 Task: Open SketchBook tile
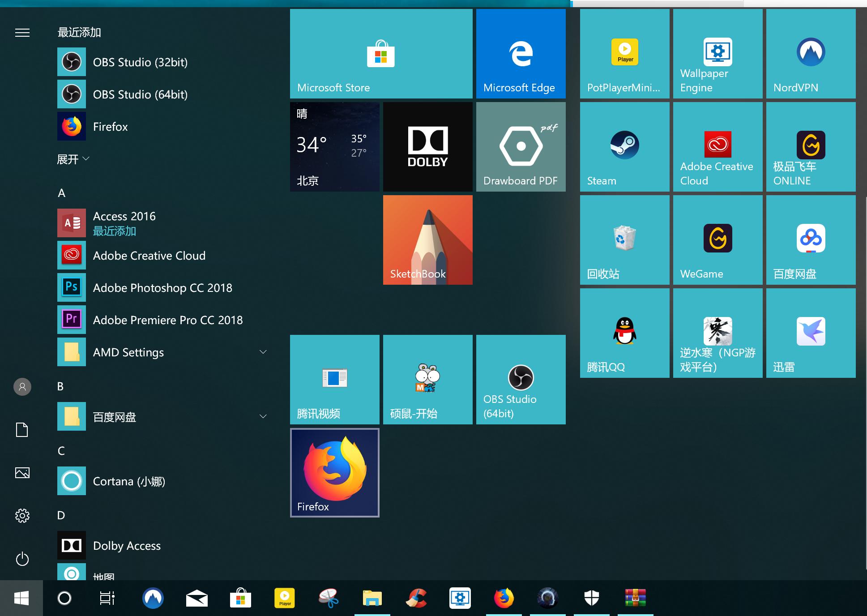427,240
